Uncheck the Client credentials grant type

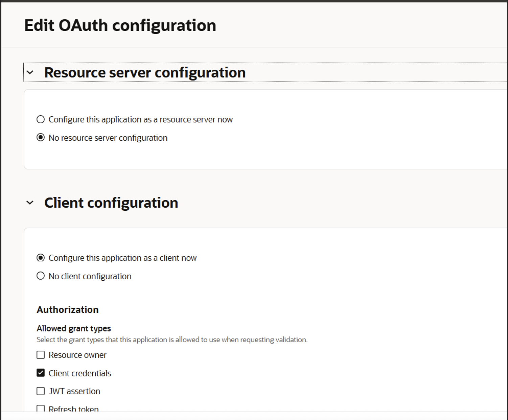tap(40, 373)
